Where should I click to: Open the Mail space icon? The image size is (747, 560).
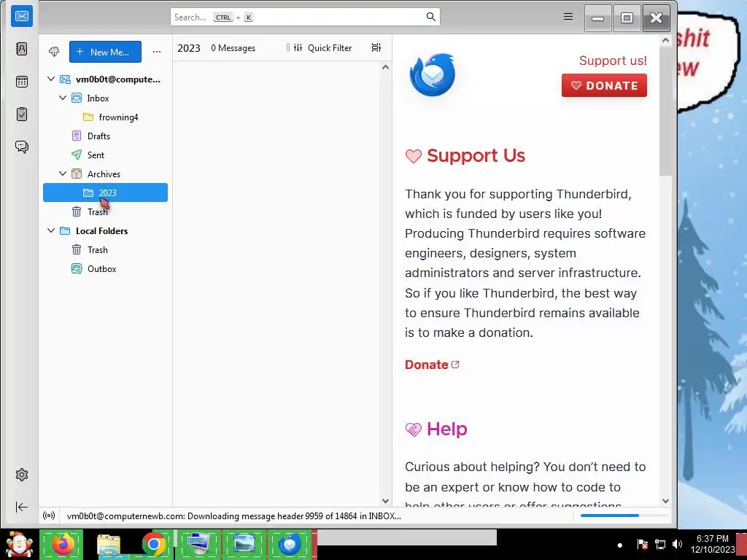coord(22,16)
